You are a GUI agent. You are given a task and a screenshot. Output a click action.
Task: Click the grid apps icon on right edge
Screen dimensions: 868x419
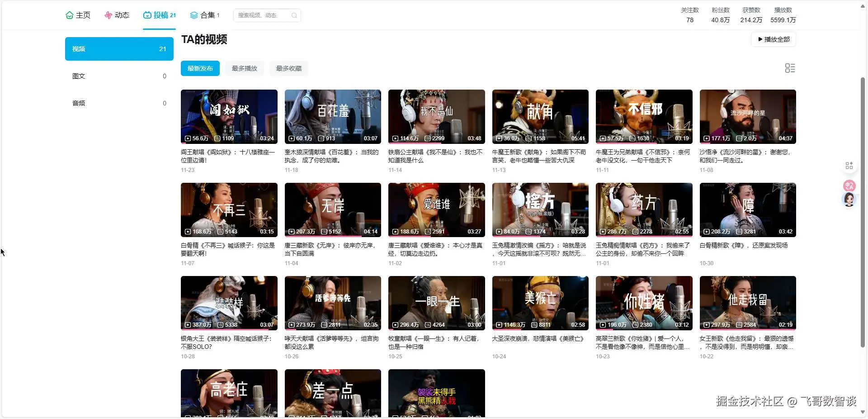(x=849, y=166)
